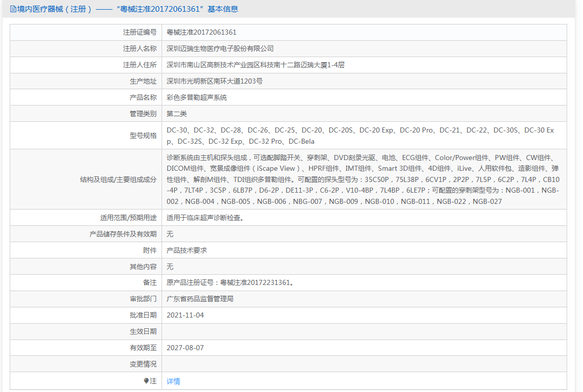Image resolution: width=583 pixels, height=392 pixels.
Task: Select product name 彩色多普勒超声系统
Action: tap(197, 97)
